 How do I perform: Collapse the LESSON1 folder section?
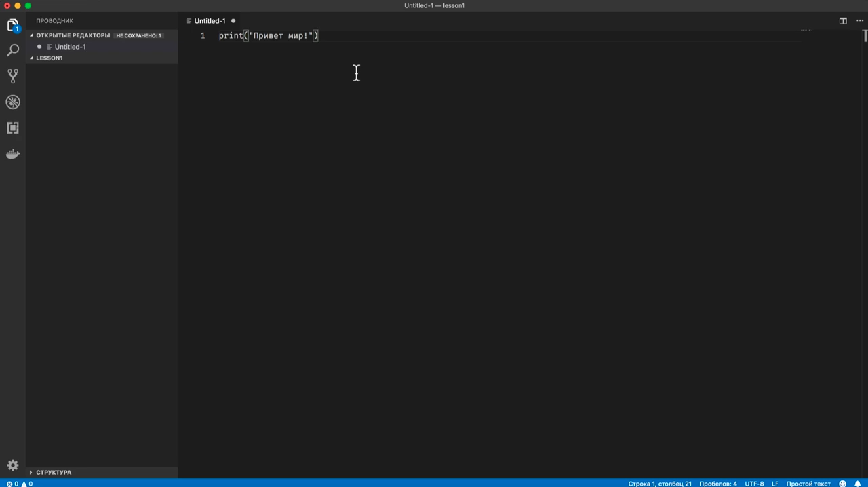[49, 58]
